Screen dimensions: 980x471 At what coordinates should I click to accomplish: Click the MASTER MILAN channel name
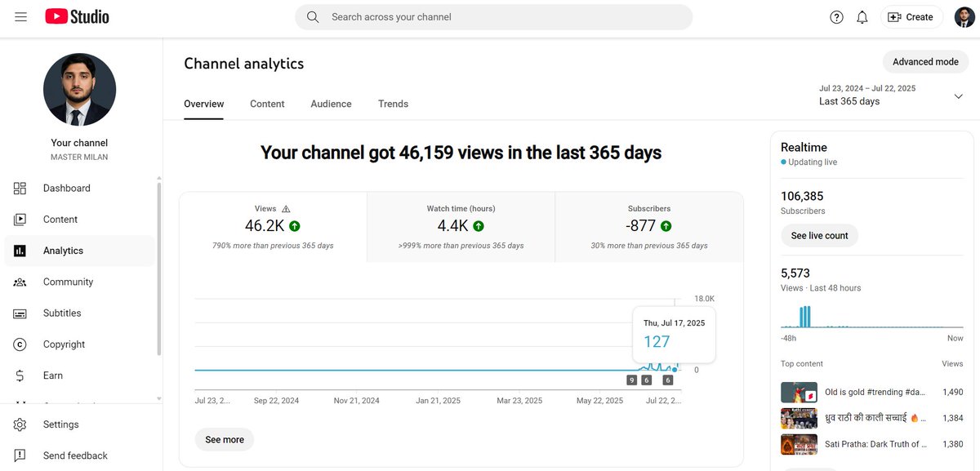79,158
